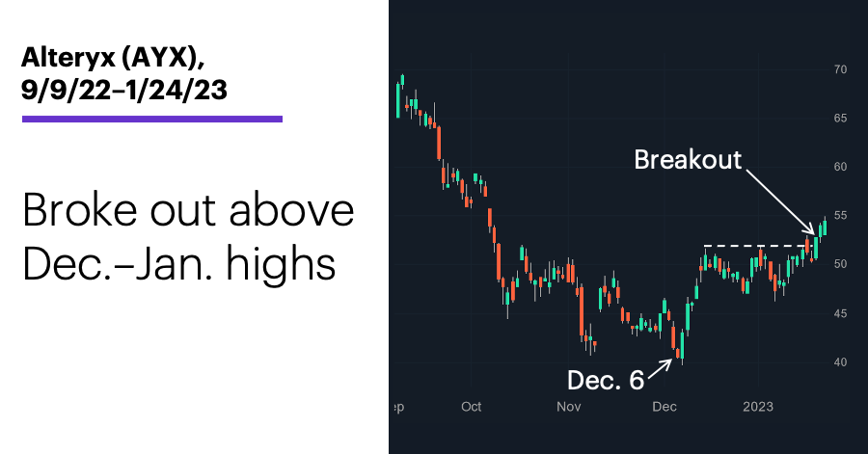Click the purple underline bar below the title

click(x=152, y=119)
